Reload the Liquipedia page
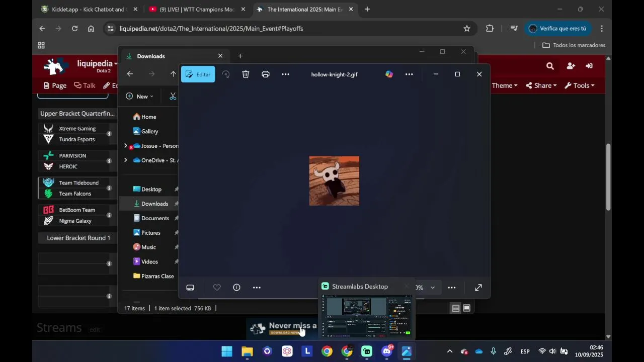The image size is (644, 362). point(74,29)
